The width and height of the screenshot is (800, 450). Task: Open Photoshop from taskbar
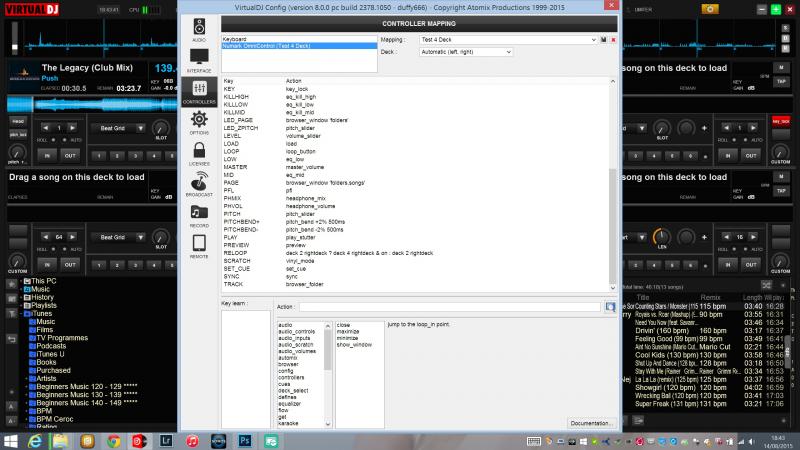coord(245,441)
